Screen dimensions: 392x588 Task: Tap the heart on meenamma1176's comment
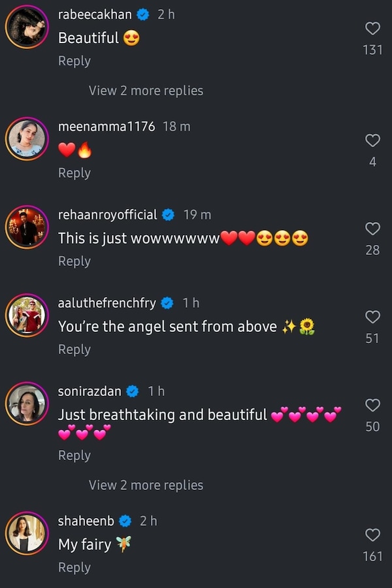(372, 140)
